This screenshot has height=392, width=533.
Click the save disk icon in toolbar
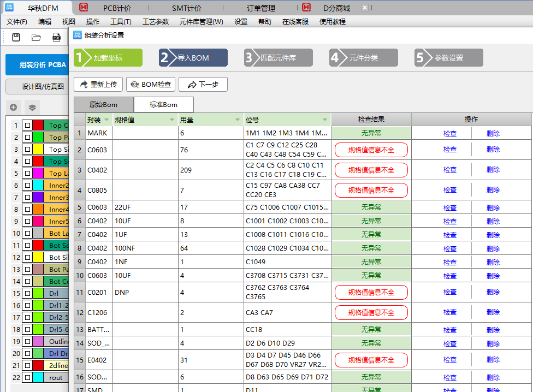(16, 37)
